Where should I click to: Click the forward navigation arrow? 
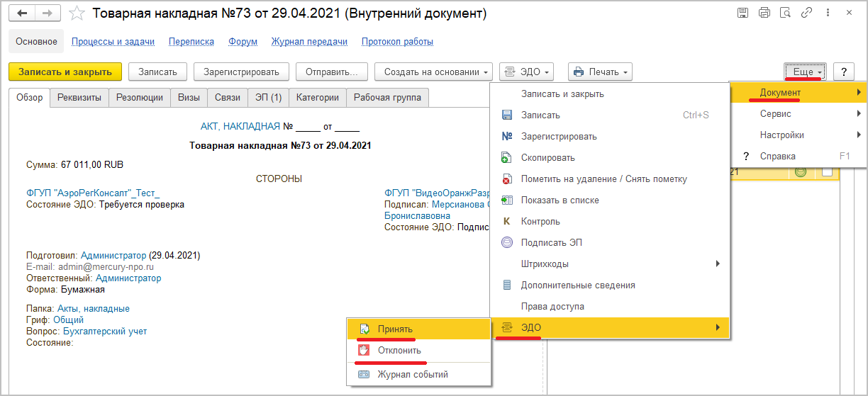point(47,13)
